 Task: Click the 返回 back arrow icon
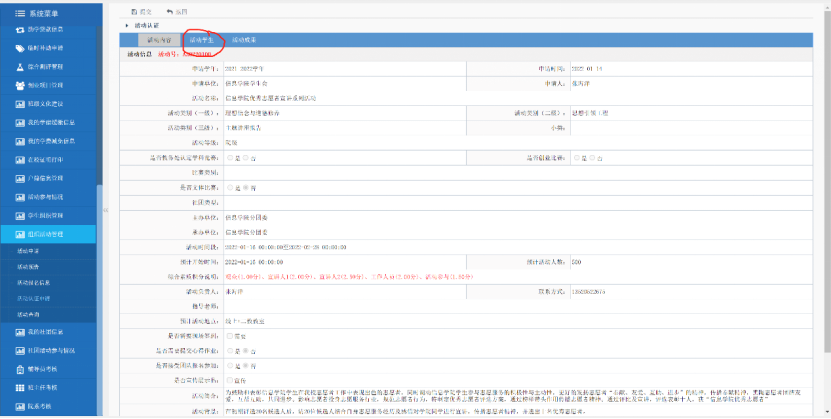coord(169,9)
